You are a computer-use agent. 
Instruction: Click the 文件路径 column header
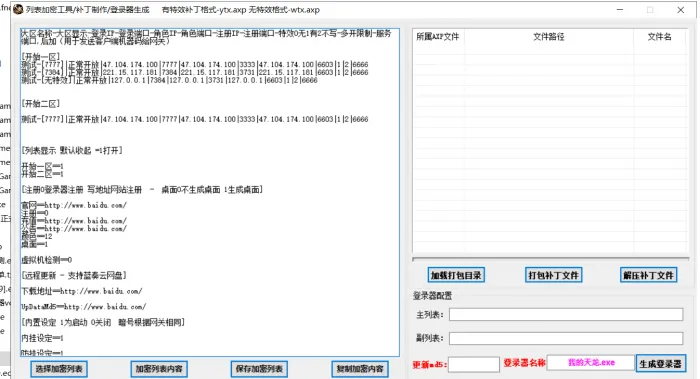click(549, 37)
